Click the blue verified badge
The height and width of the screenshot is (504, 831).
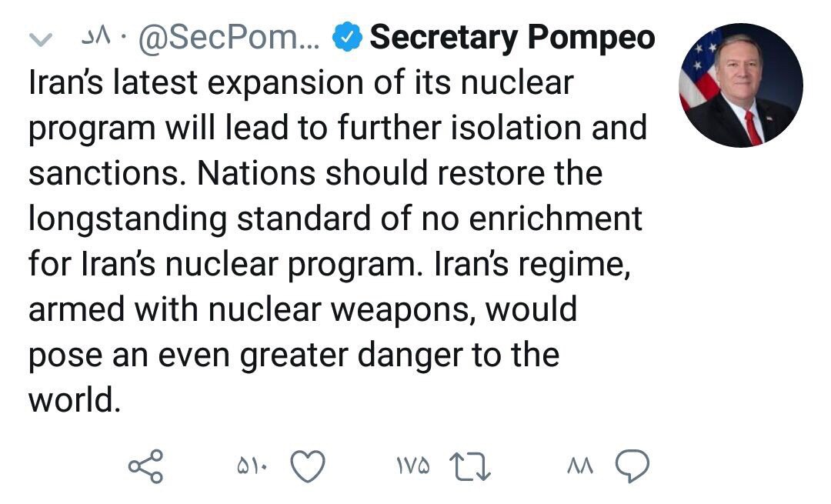pos(347,37)
